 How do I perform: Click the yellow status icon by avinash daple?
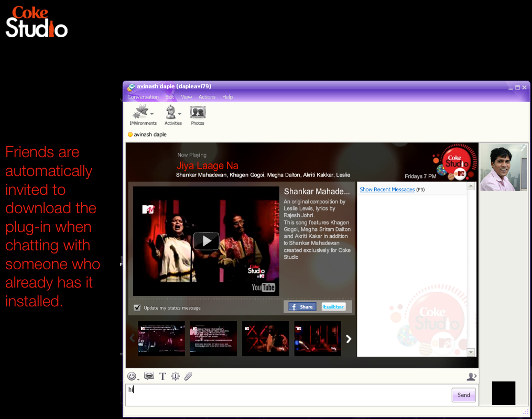click(130, 134)
